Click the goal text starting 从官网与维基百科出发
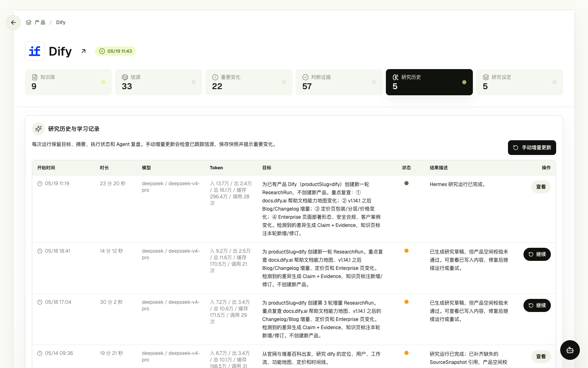The height and width of the screenshot is (368, 588). pos(321,358)
